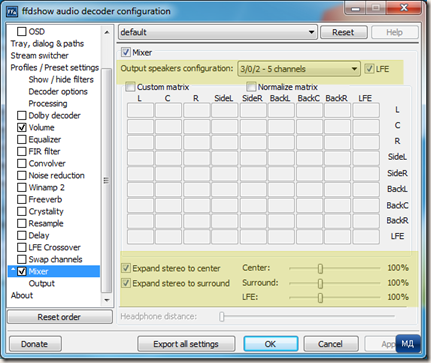Click the Center level slider handle
This screenshot has width=431, height=363.
[320, 268]
